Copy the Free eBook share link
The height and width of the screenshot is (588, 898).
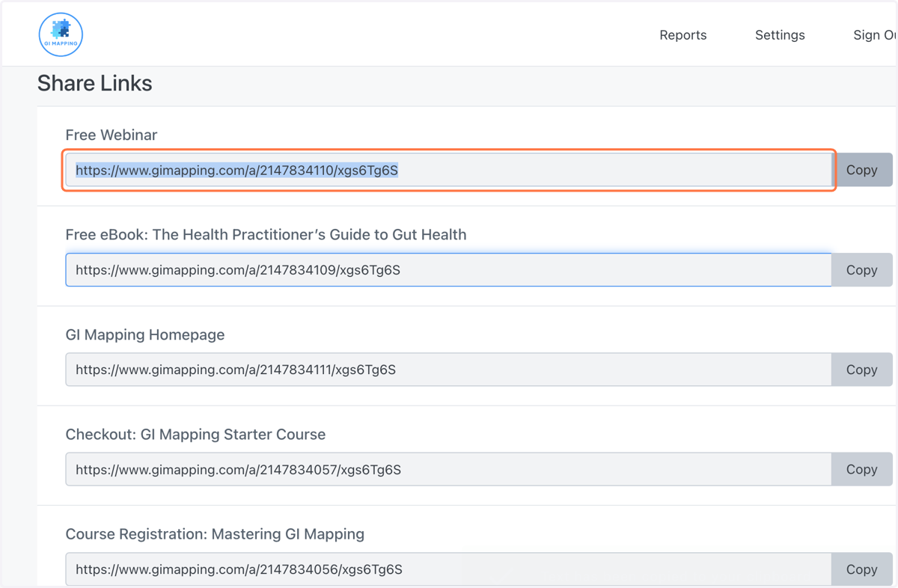click(x=862, y=270)
